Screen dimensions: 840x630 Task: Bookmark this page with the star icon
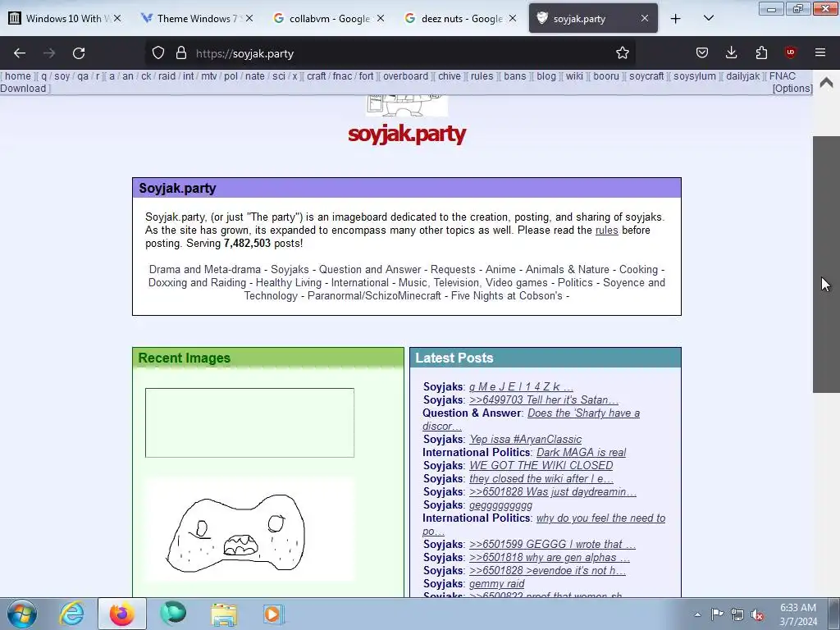pyautogui.click(x=622, y=53)
